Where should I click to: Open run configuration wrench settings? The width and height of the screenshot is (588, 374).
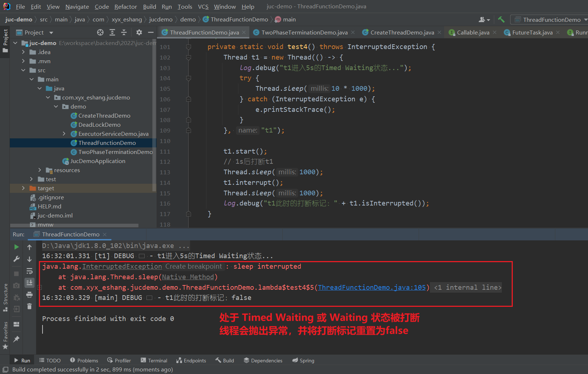[16, 259]
